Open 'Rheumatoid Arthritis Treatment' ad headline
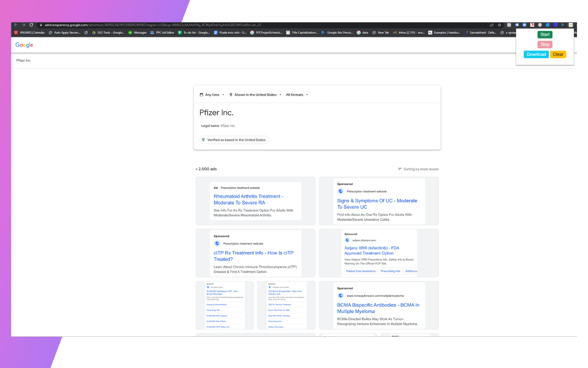The image size is (588, 368). point(249,200)
